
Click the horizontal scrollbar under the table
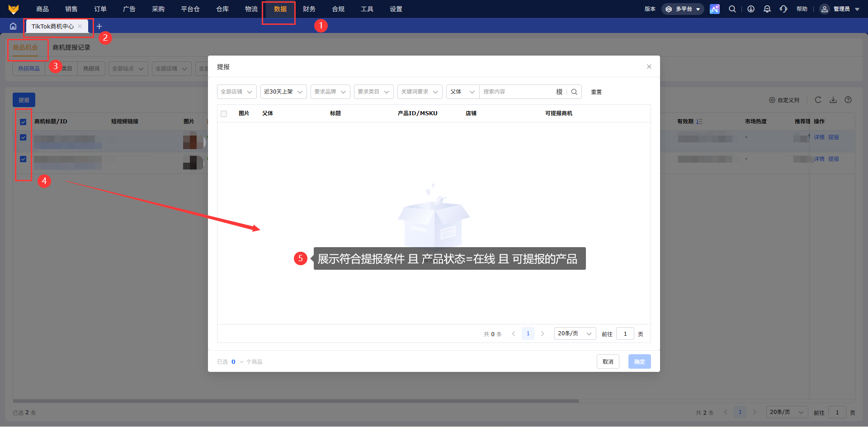point(296,401)
